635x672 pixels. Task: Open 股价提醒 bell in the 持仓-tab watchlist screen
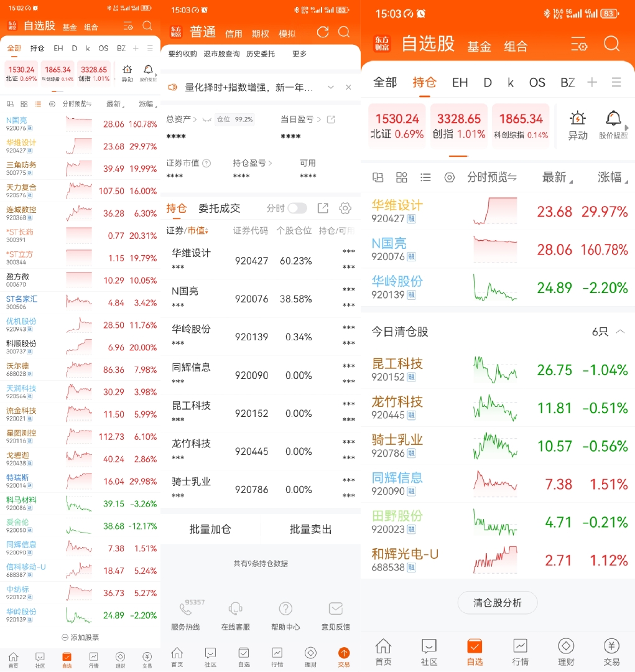613,125
